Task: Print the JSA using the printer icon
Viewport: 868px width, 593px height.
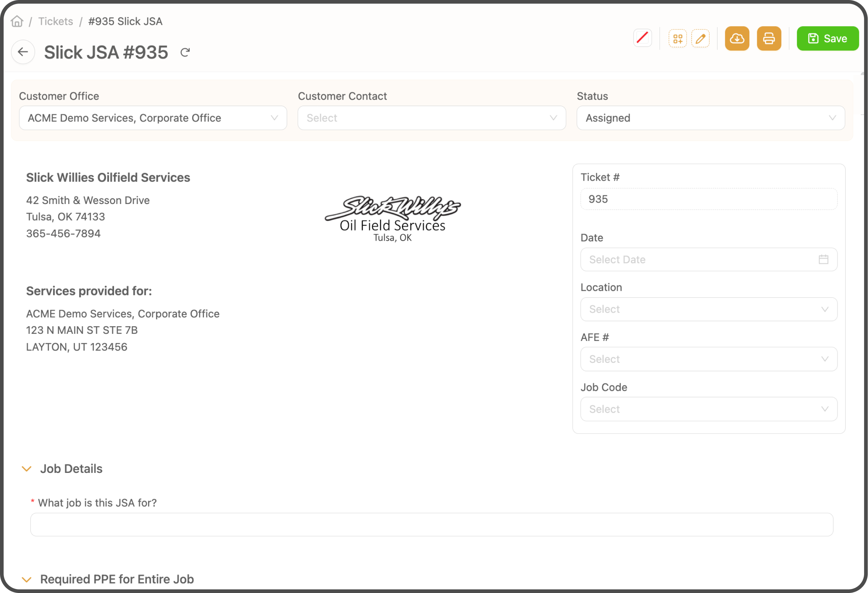Action: 769,38
